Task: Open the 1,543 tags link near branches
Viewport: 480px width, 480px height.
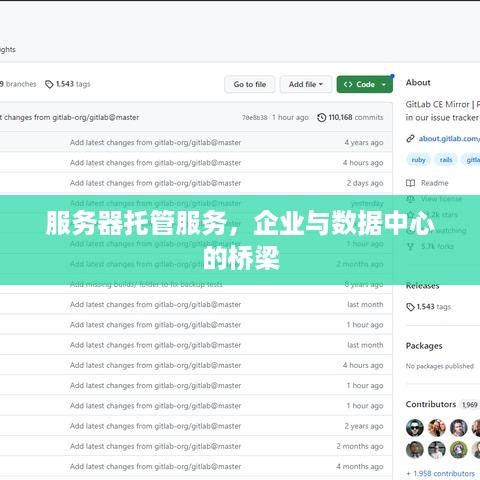Action: click(x=73, y=84)
